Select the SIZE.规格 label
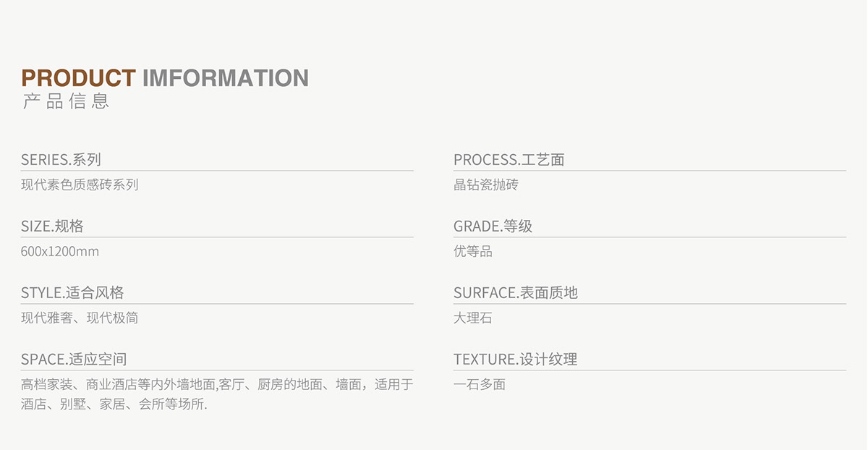This screenshot has height=450, width=868. click(x=52, y=226)
